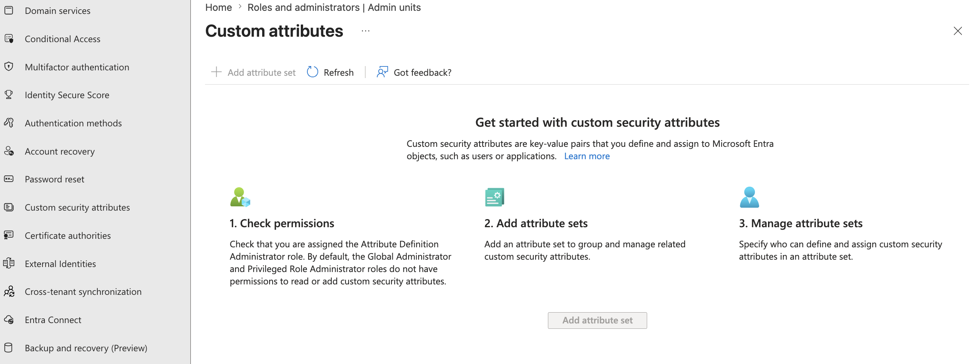
Task: Select Account recovery menu item
Action: (x=59, y=151)
